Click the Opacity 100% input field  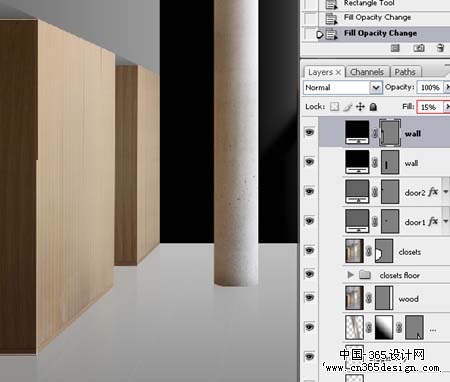coord(430,87)
